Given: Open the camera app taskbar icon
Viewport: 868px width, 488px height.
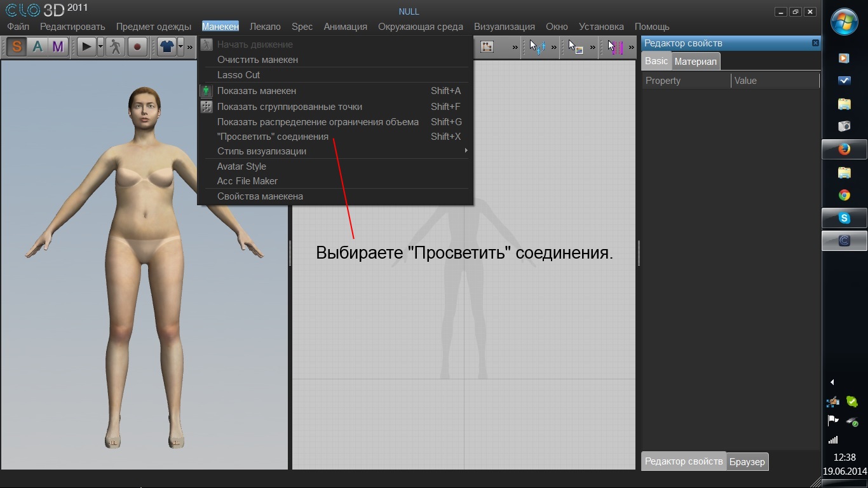Looking at the screenshot, I should click(844, 126).
